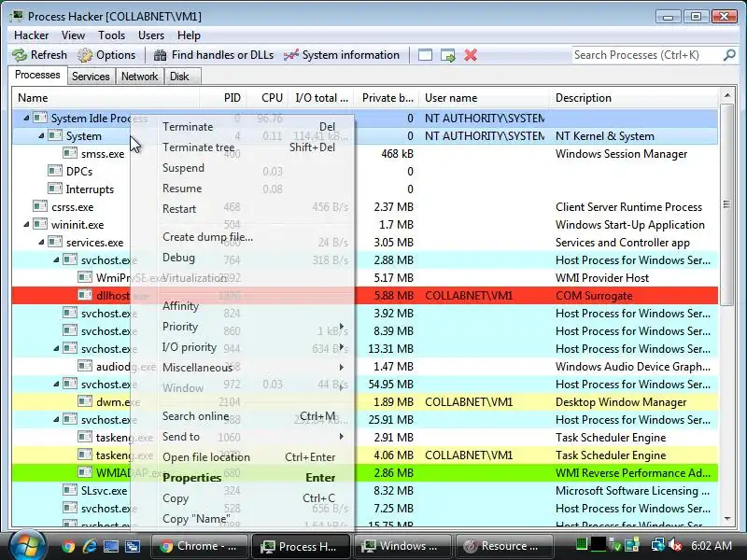
Task: Sort by the User name column header
Action: pos(485,98)
